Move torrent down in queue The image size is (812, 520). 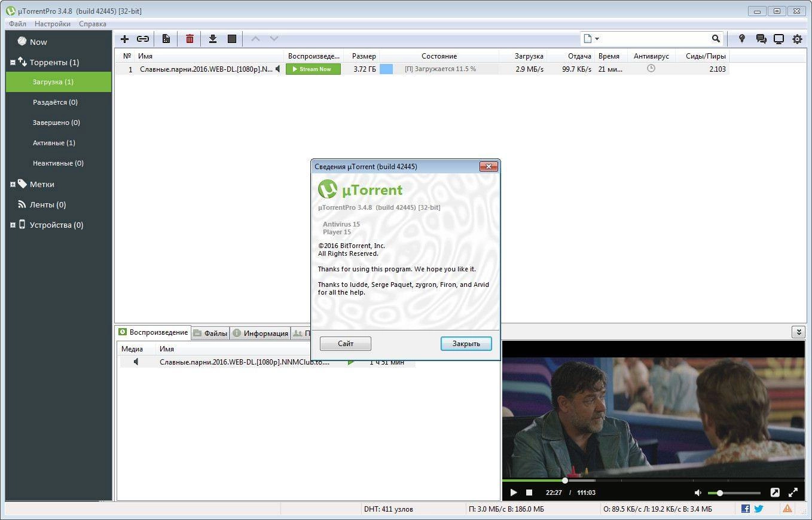click(x=274, y=39)
